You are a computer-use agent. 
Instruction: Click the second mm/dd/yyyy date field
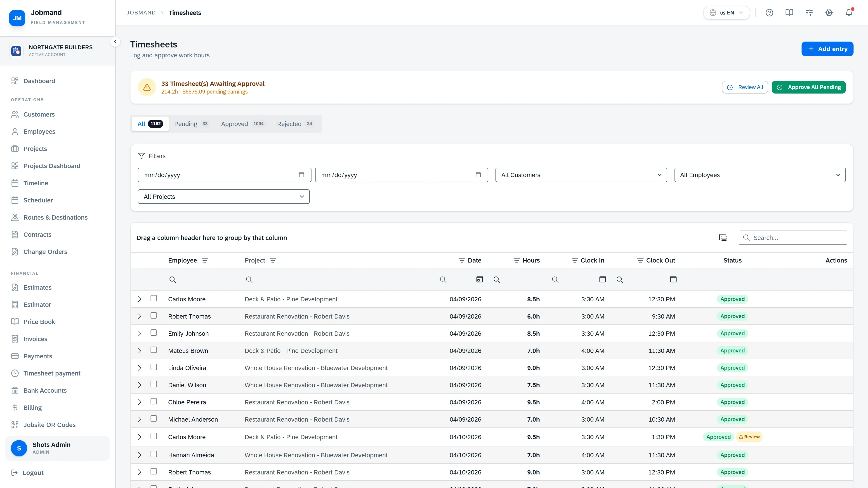point(402,175)
